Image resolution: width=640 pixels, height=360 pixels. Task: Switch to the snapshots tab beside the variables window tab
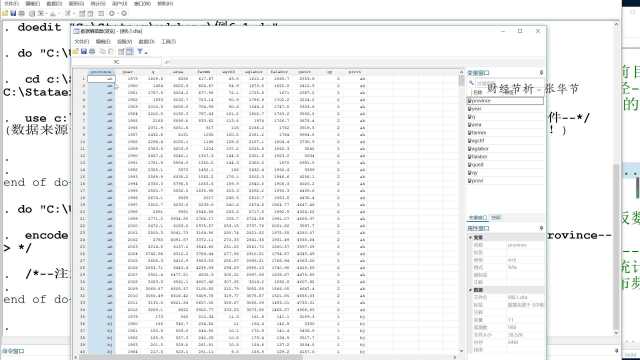496,218
